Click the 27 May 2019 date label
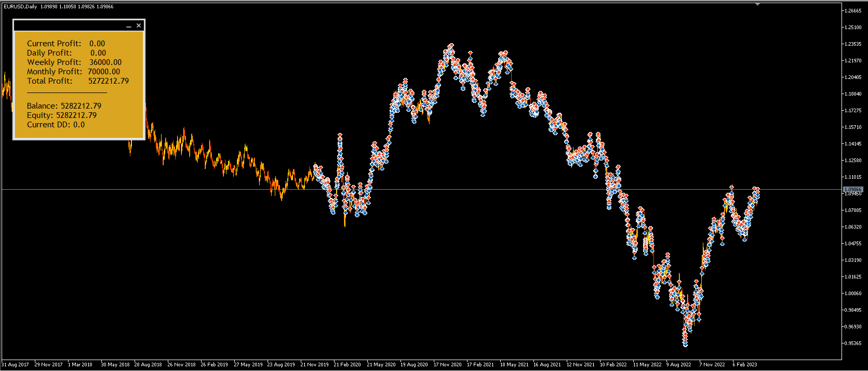 [x=248, y=365]
